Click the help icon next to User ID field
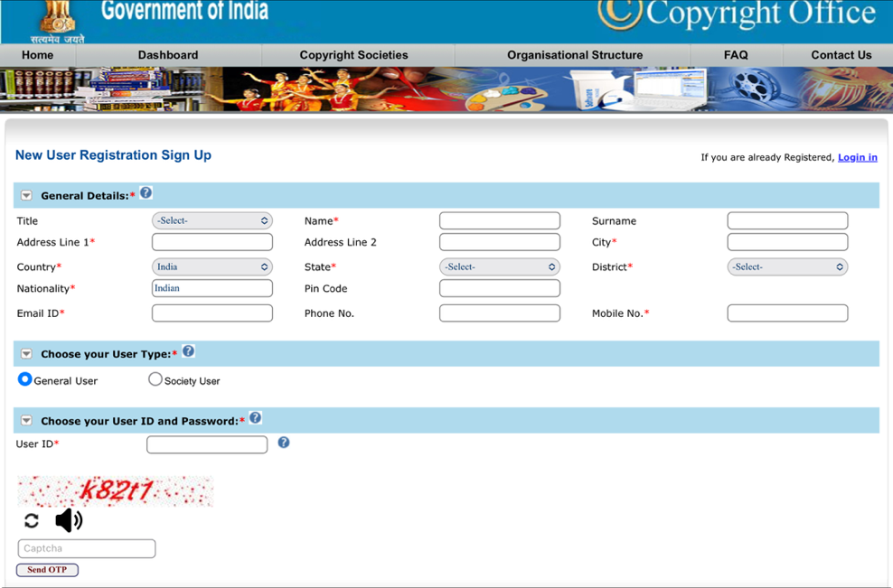Image resolution: width=893 pixels, height=588 pixels. click(x=284, y=443)
